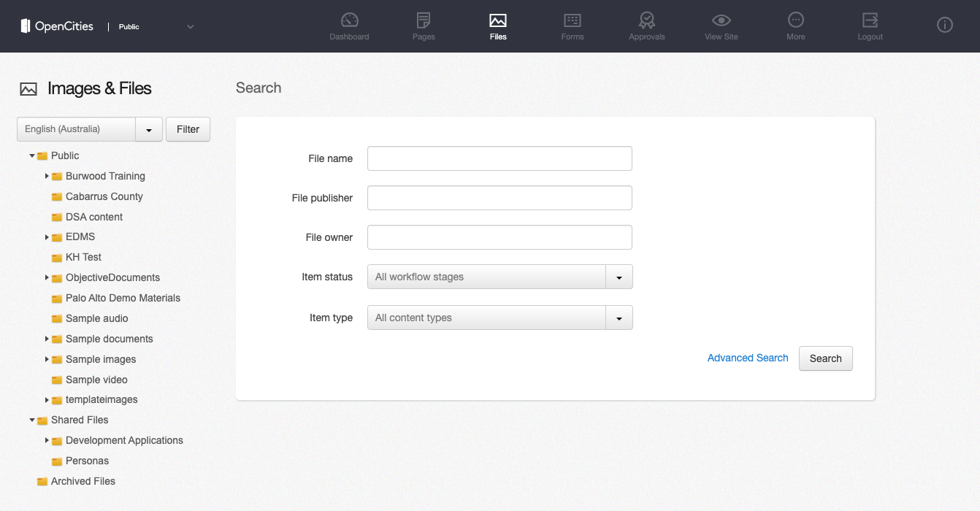Viewport: 980px width, 511px height.
Task: Navigate to Approvals
Action: tap(646, 25)
